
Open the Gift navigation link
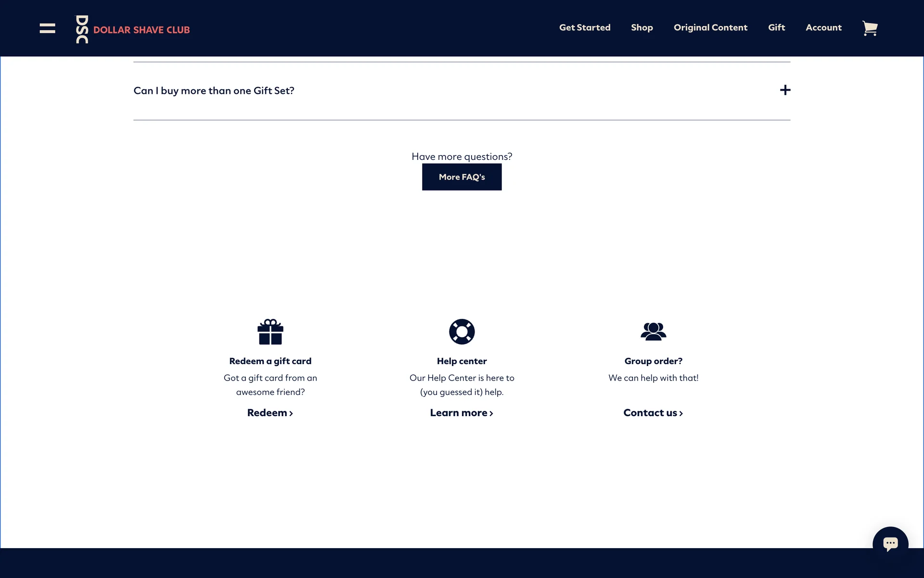776,27
